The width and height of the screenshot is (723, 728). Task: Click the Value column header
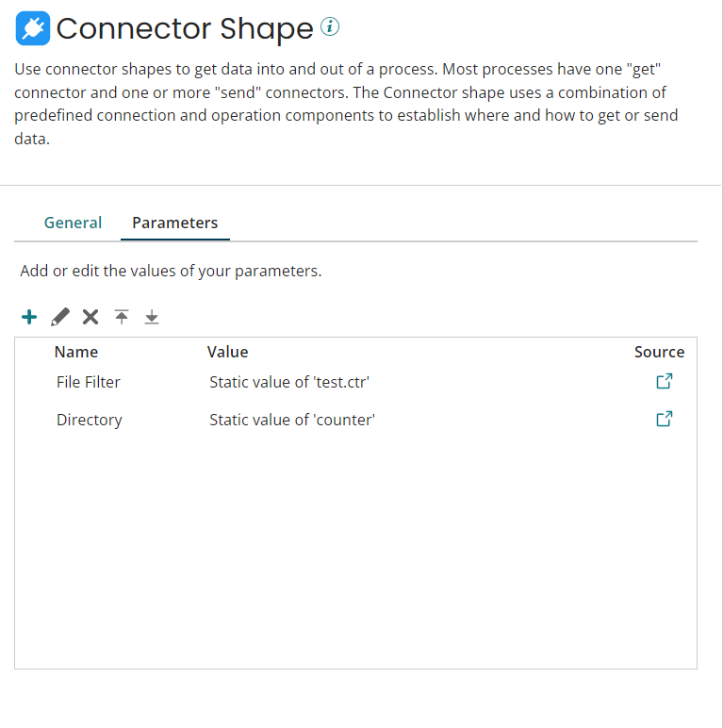click(227, 352)
